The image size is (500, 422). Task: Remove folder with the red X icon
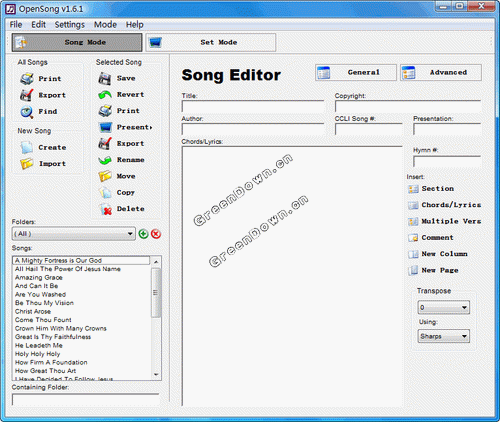156,234
